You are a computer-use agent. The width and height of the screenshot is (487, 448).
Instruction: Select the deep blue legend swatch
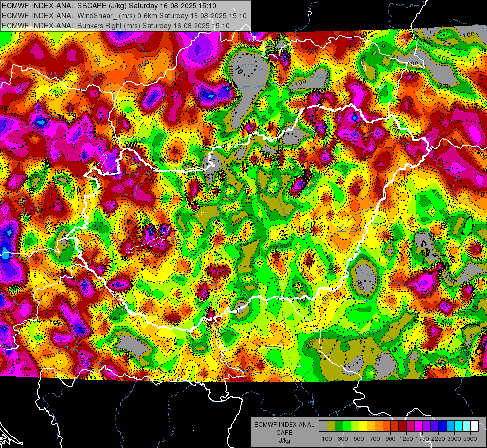click(443, 426)
